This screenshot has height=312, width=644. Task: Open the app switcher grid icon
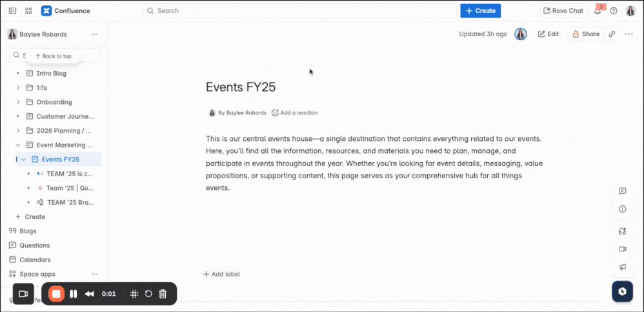28,11
